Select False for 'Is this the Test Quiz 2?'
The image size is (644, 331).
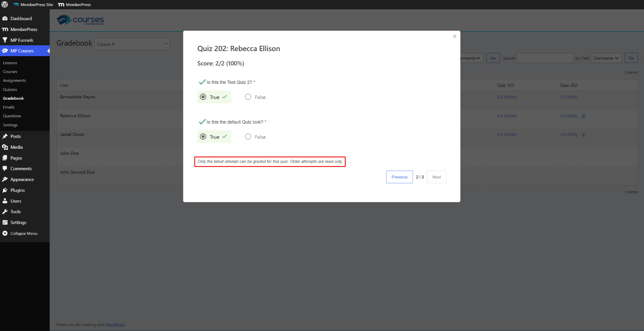[248, 97]
